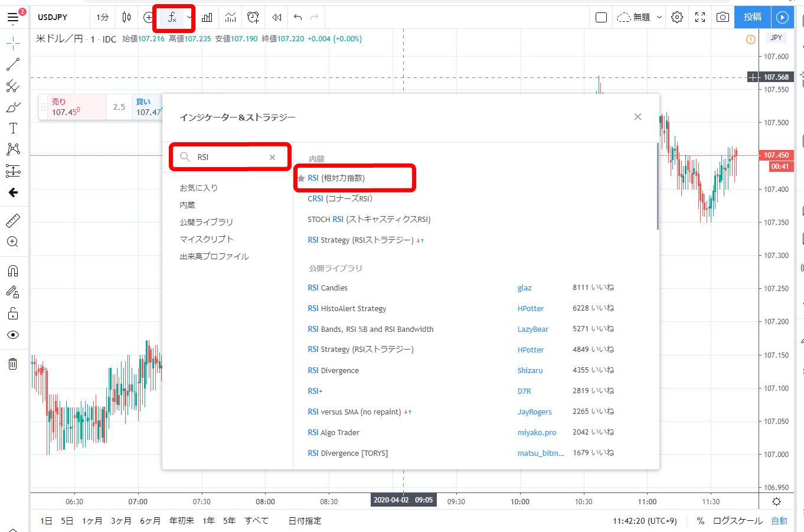804x532 pixels.
Task: Toggle stay in drawing mode pencil-lock
Action: pyautogui.click(x=13, y=292)
